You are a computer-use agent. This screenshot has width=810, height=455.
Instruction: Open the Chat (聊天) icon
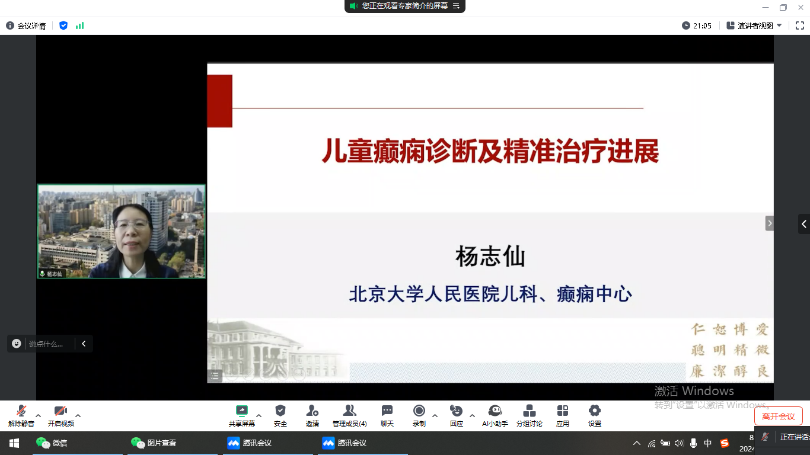pos(387,411)
